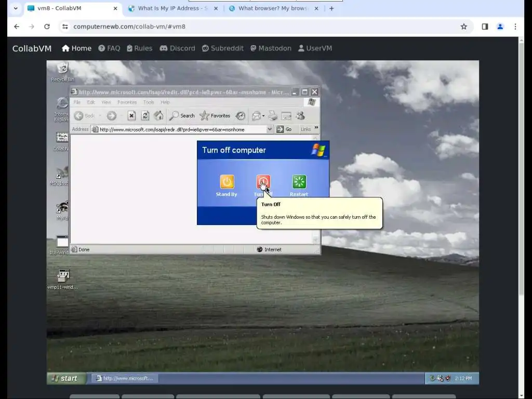Click the microsoft.com taskbar window button
Viewport: 532px width, 399px height.
pos(125,378)
